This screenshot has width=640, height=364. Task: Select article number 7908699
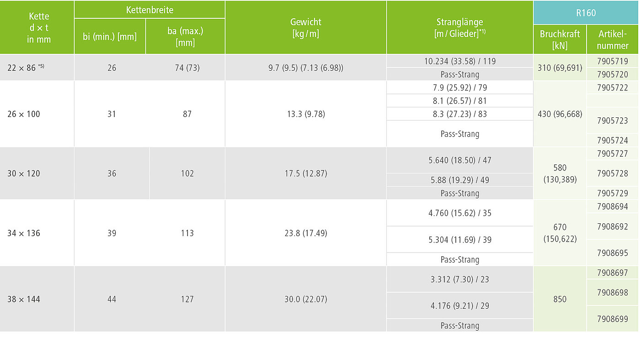click(613, 319)
